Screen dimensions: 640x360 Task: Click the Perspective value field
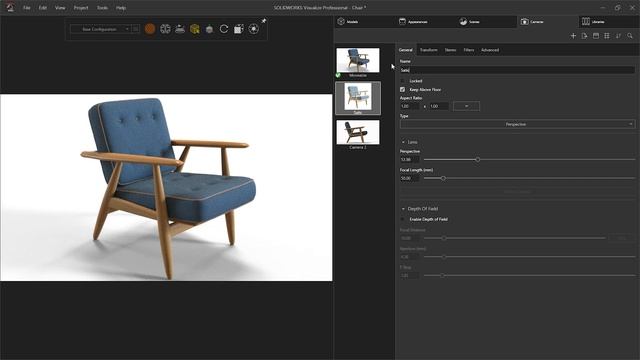tap(409, 160)
